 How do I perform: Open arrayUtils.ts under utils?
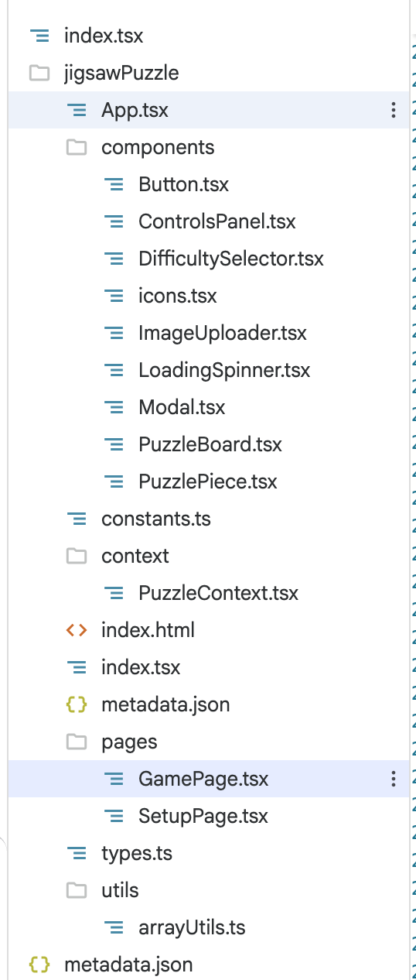tap(192, 927)
